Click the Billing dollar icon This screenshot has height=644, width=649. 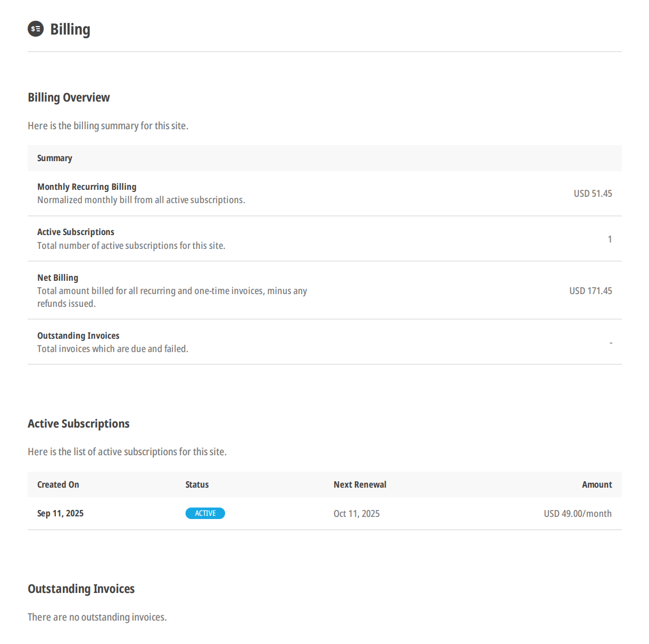(36, 29)
